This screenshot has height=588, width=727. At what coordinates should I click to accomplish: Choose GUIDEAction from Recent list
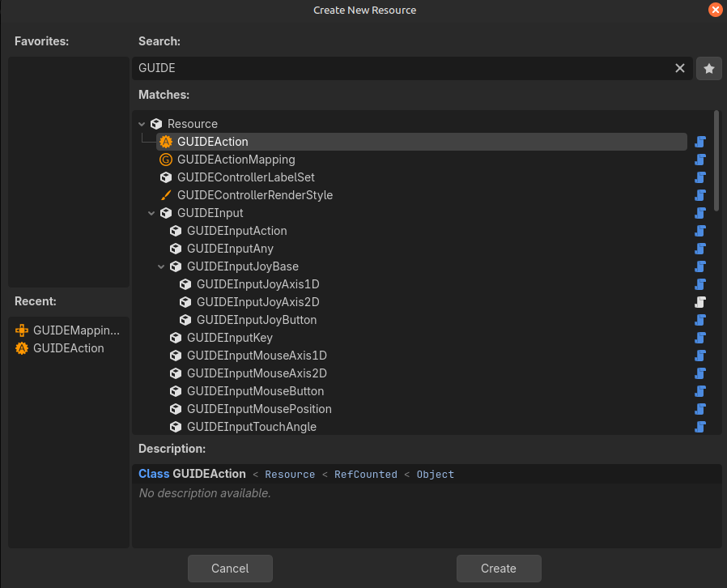coord(69,348)
